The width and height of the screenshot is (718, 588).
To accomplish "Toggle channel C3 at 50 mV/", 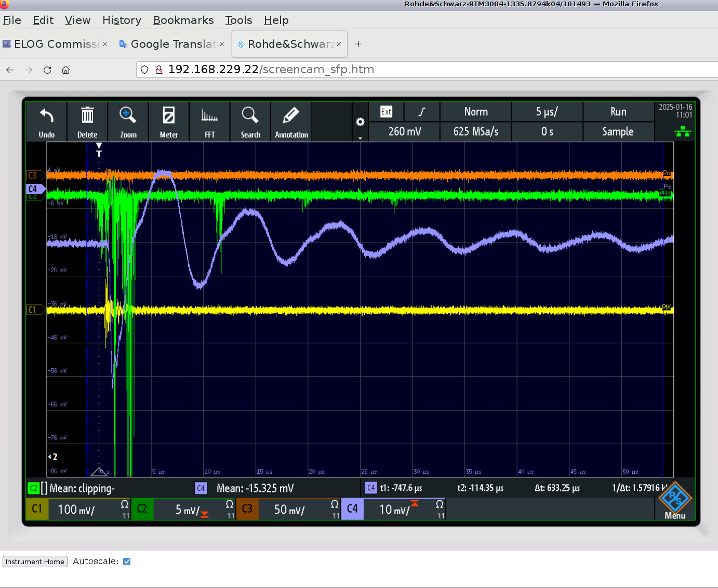I will 288,509.
